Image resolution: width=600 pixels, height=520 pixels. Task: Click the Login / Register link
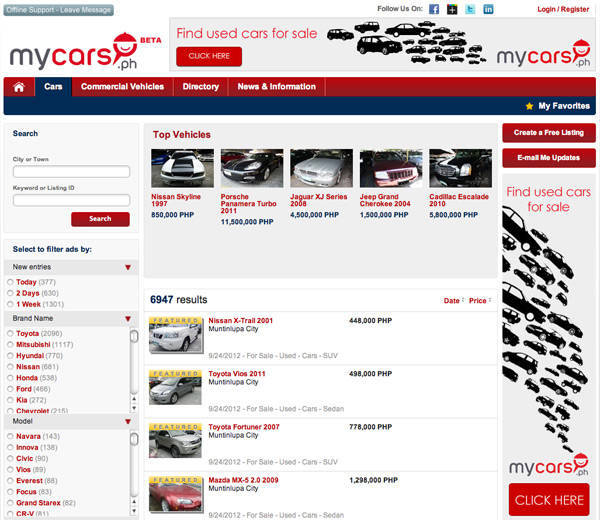pyautogui.click(x=563, y=9)
